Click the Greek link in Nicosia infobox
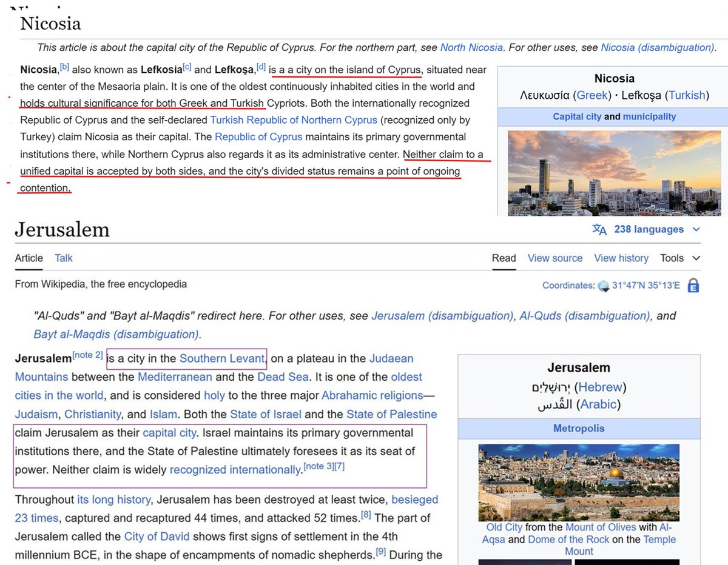The height and width of the screenshot is (565, 728). click(x=591, y=95)
